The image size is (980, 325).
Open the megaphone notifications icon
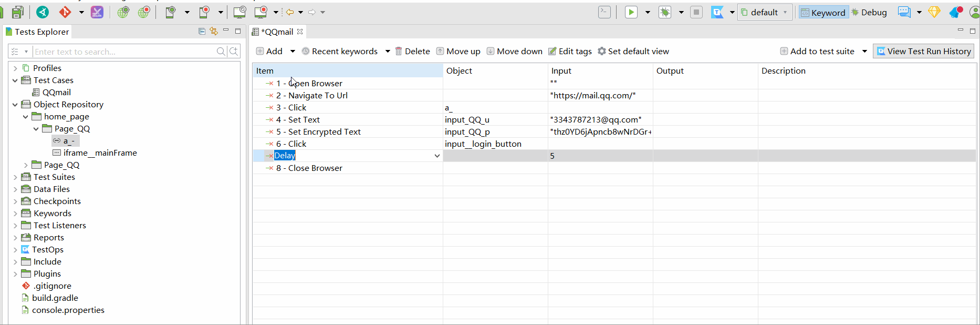(956, 12)
